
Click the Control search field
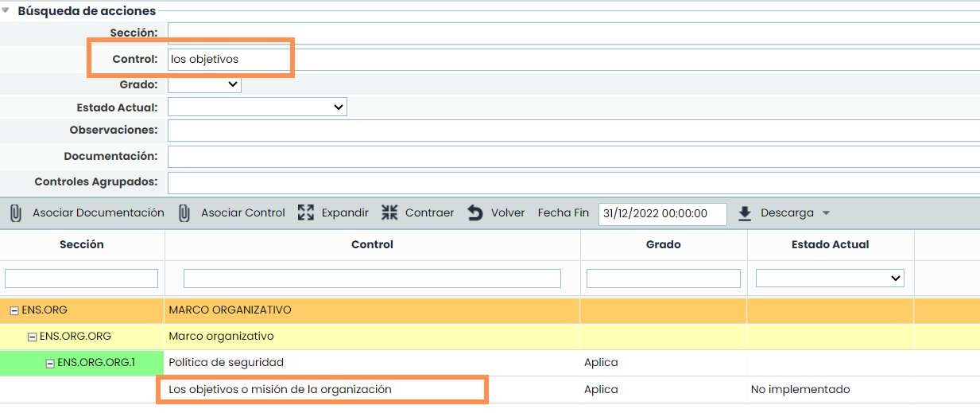coord(572,59)
